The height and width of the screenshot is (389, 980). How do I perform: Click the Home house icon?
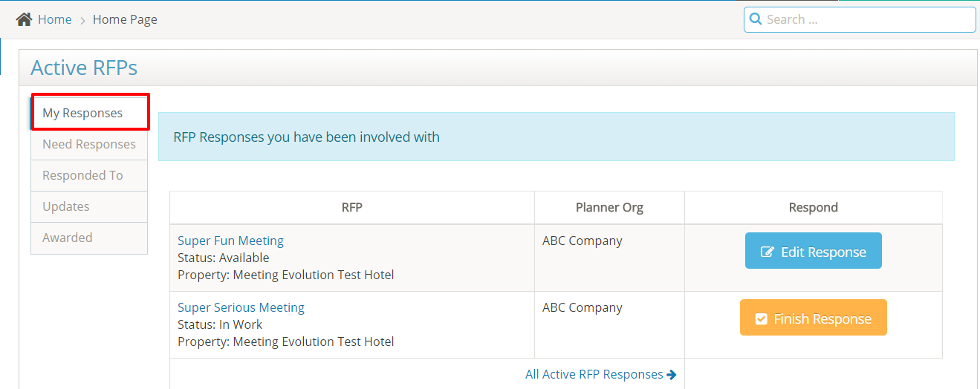click(x=24, y=19)
